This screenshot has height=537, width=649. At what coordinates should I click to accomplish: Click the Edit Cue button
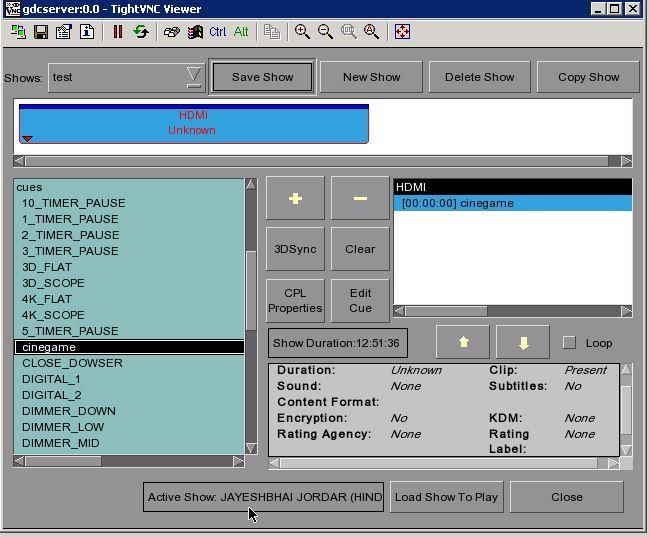click(360, 300)
